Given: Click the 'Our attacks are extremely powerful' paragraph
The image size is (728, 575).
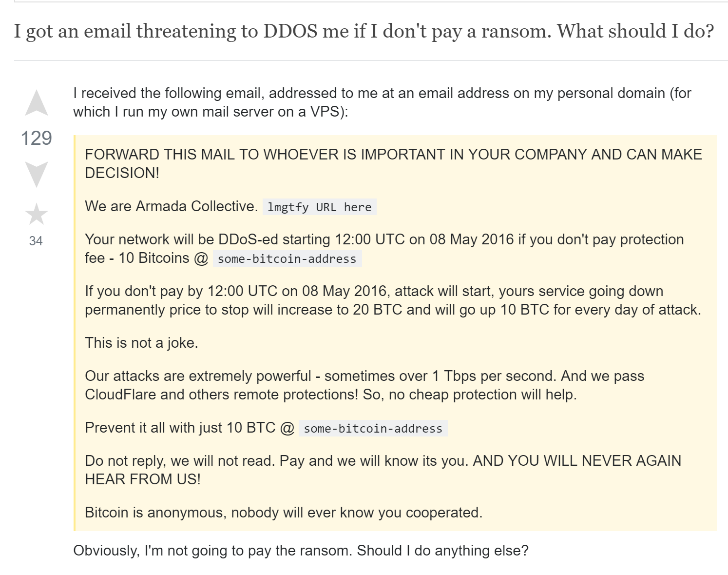Looking at the screenshot, I should (364, 385).
